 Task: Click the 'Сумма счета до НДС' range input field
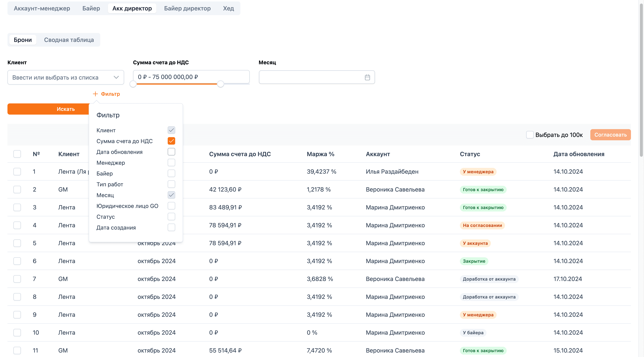(x=191, y=77)
